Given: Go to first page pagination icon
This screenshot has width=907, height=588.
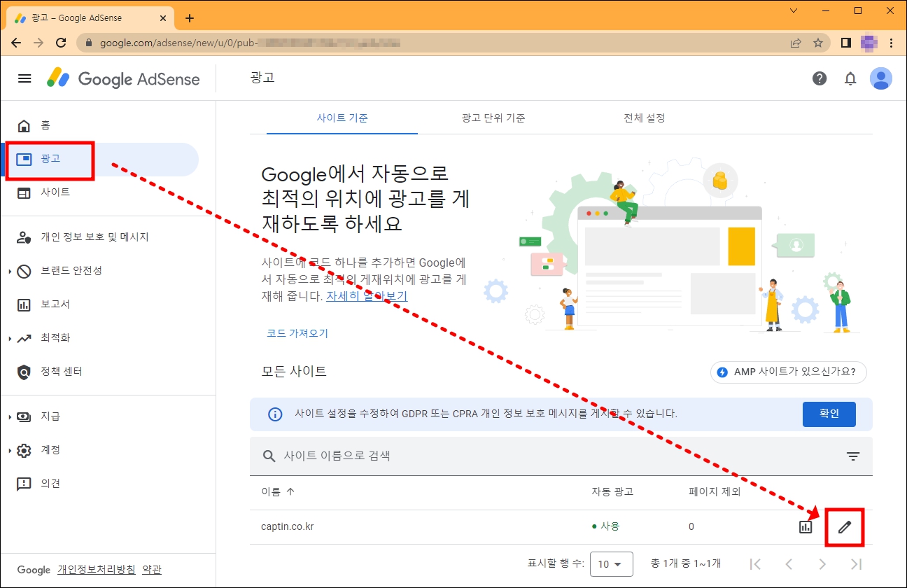Looking at the screenshot, I should [x=755, y=564].
